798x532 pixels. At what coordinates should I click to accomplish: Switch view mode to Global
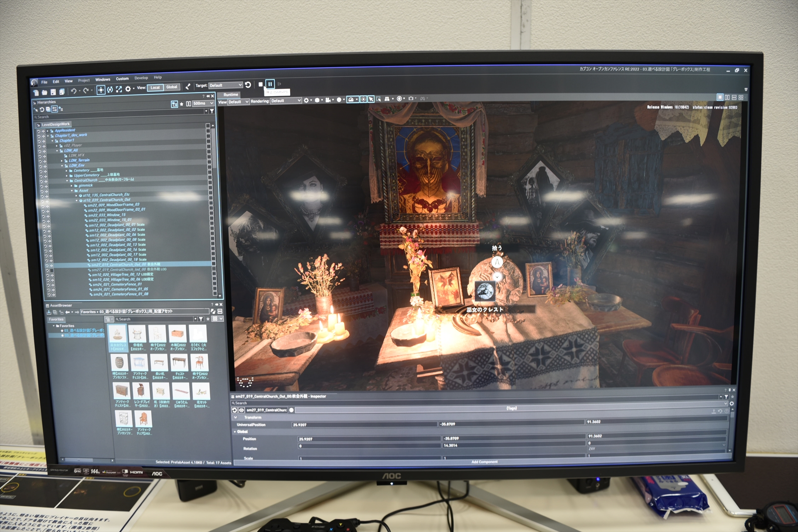172,87
